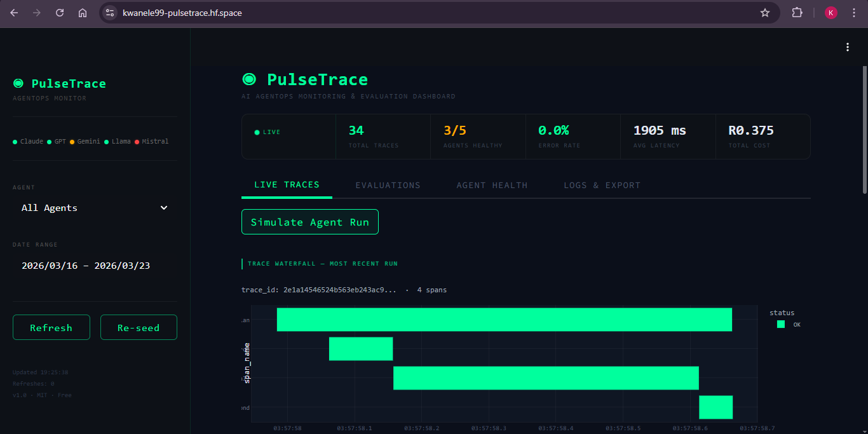The image size is (868, 434).
Task: Click the Re-seed button
Action: 139,328
